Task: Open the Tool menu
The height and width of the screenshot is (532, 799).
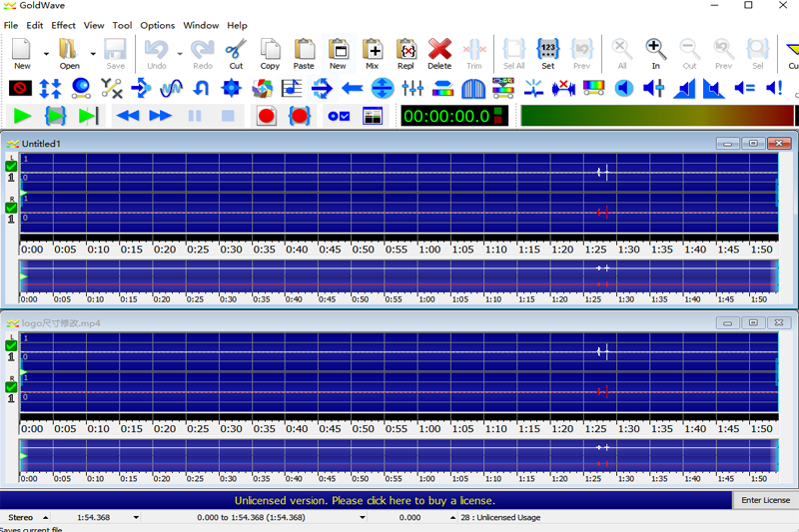Action: pos(122,25)
